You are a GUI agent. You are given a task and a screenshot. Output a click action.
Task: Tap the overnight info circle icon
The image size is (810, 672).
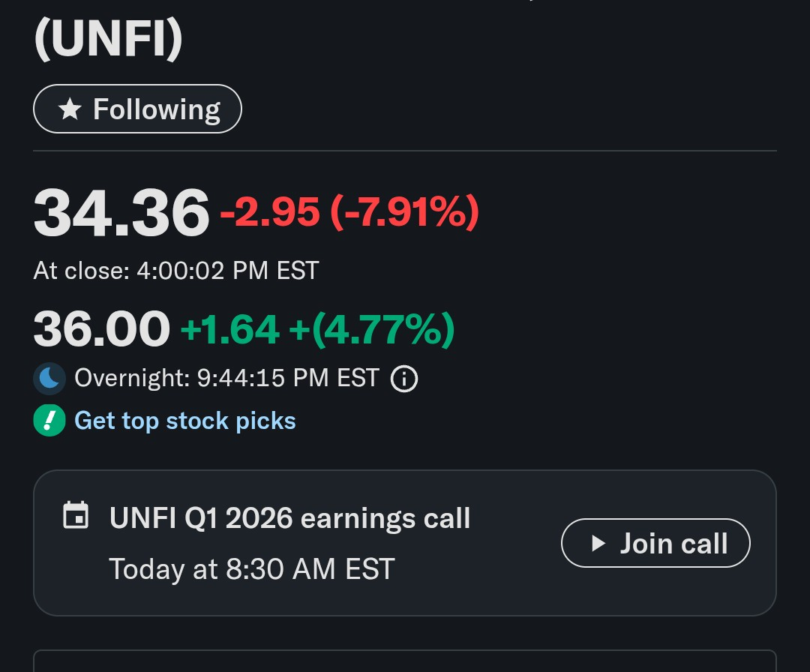pos(404,379)
